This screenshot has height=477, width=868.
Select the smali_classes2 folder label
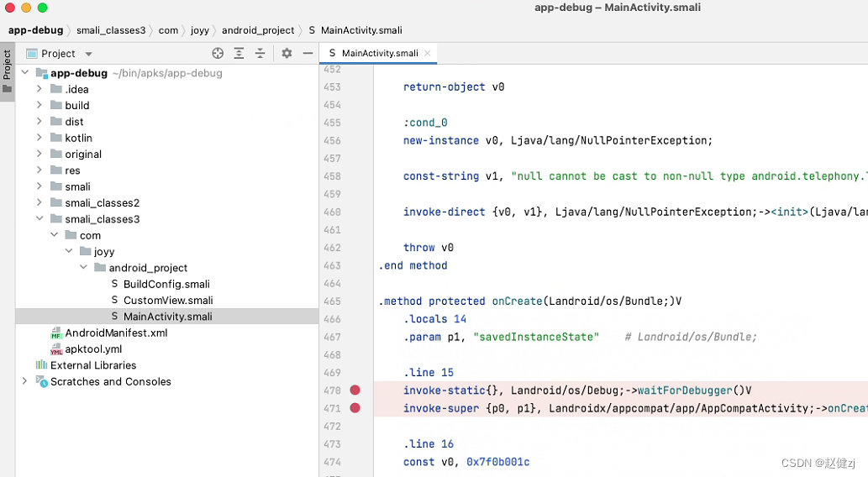pyautogui.click(x=103, y=203)
